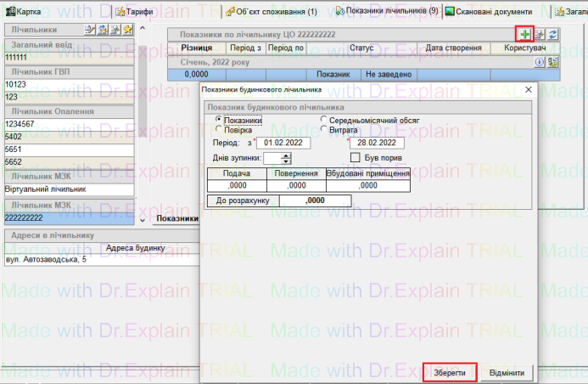Viewport: 588px width, 384px height.
Task: Enable the Був порив checkbox
Action: (x=356, y=157)
